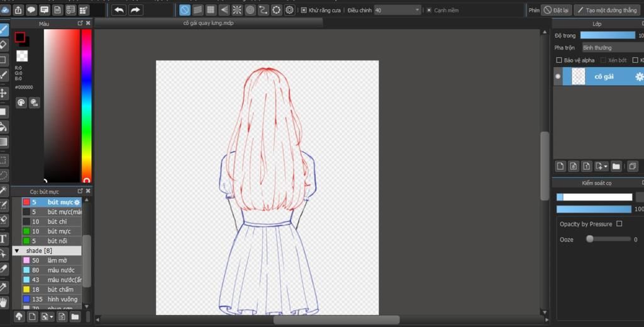Enable Bảo vệ alpha checkbox
644x327 pixels.
point(558,60)
